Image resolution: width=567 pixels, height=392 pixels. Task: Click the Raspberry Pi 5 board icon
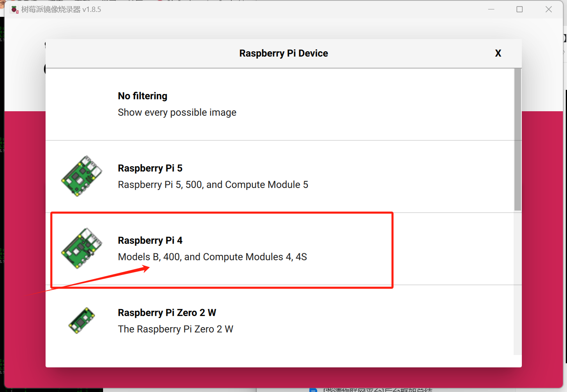click(82, 176)
